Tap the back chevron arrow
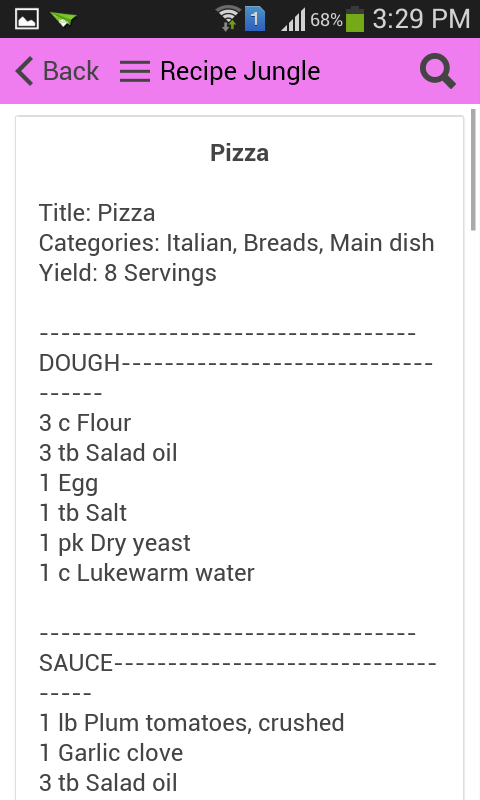 [x=24, y=71]
